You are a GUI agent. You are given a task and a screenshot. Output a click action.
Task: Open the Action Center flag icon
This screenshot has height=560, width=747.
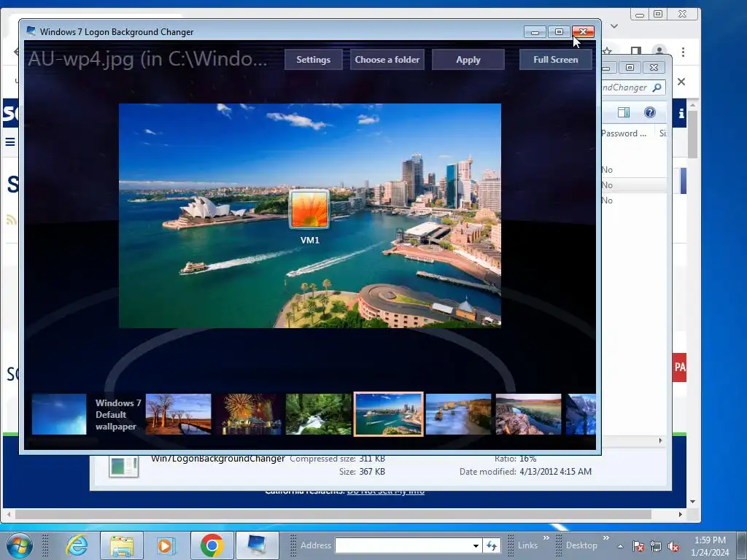tap(638, 546)
